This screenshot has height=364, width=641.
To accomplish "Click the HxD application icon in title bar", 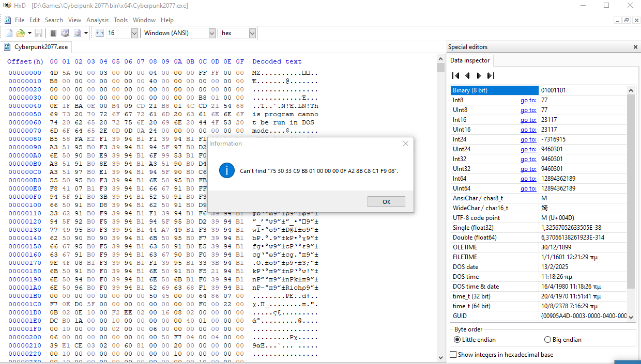I will [7, 6].
